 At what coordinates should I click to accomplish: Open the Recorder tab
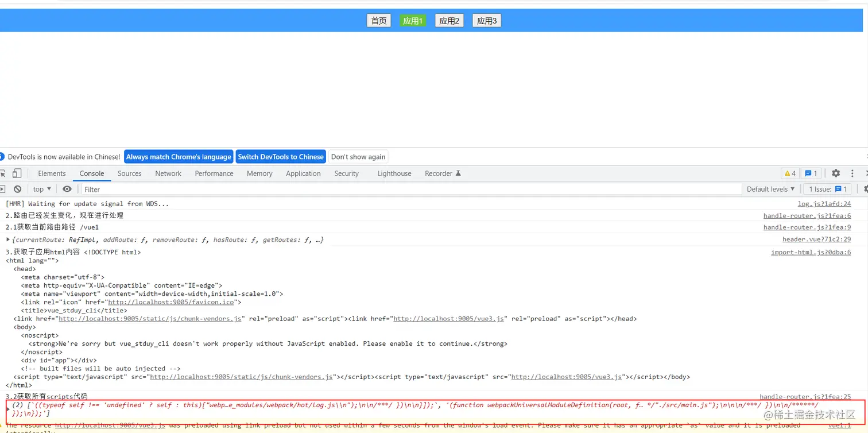(x=443, y=173)
